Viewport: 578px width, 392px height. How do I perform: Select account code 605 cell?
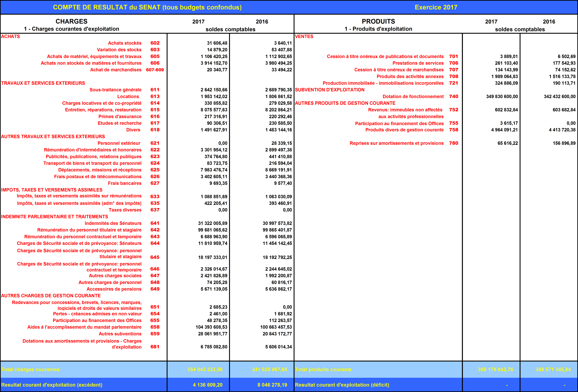coord(155,56)
